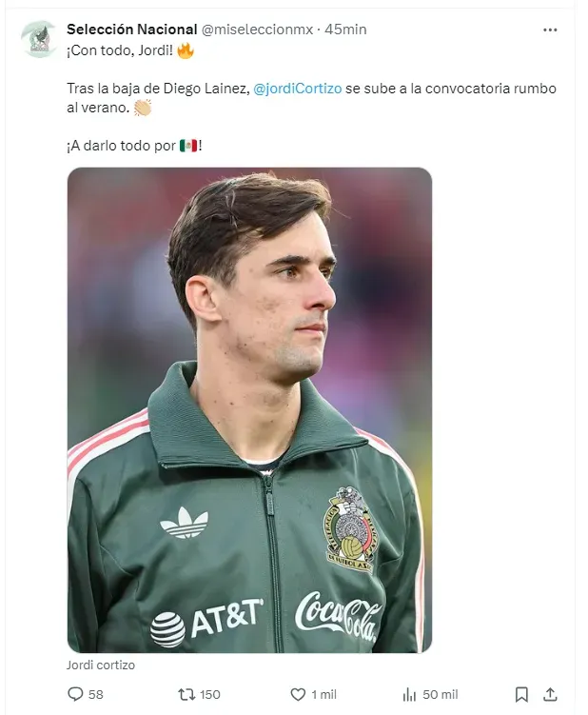The height and width of the screenshot is (715, 588).
Task: Click the retweet arrows icon
Action: tap(186, 694)
